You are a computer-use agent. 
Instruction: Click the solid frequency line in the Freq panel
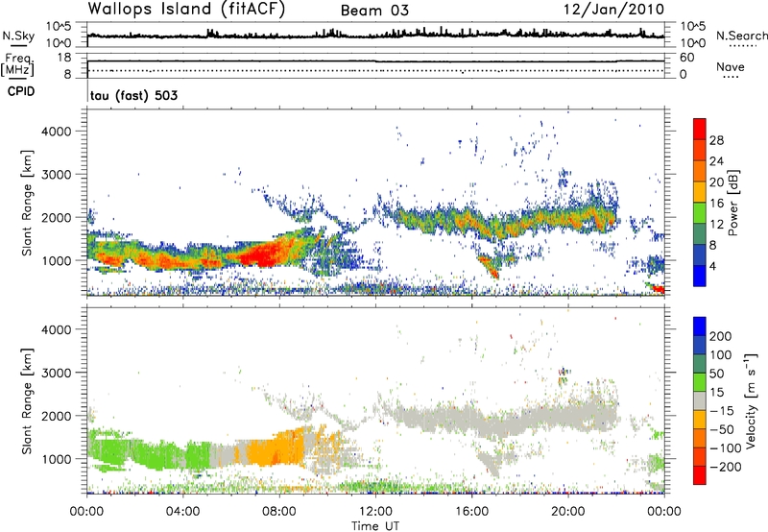(x=375, y=60)
